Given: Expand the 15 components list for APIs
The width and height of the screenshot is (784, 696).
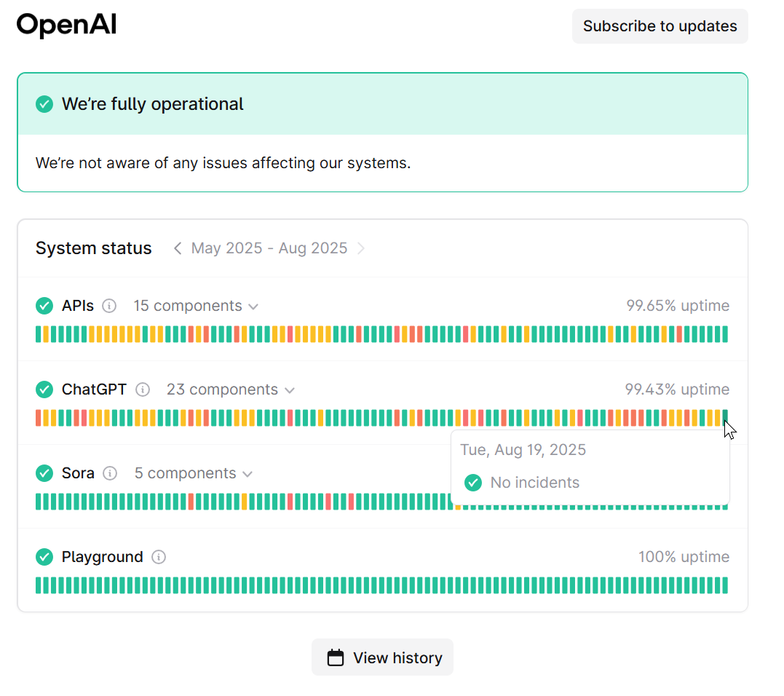Looking at the screenshot, I should tap(196, 306).
